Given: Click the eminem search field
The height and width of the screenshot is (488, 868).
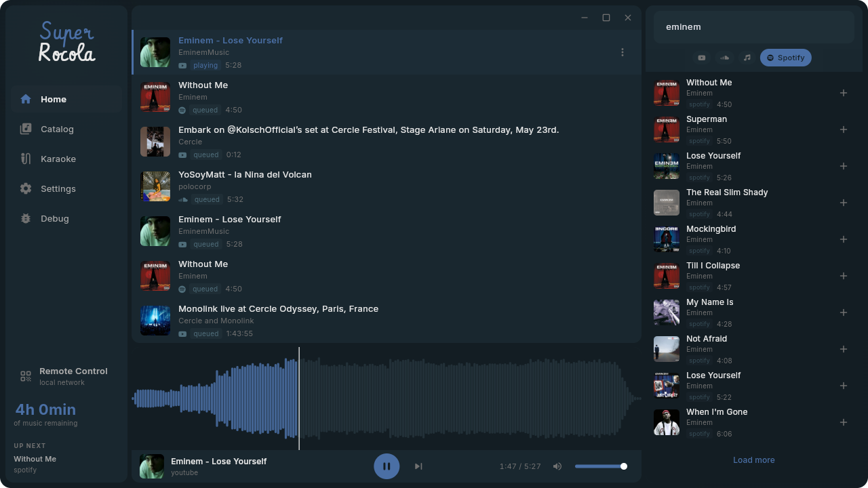Looking at the screenshot, I should click(x=753, y=27).
